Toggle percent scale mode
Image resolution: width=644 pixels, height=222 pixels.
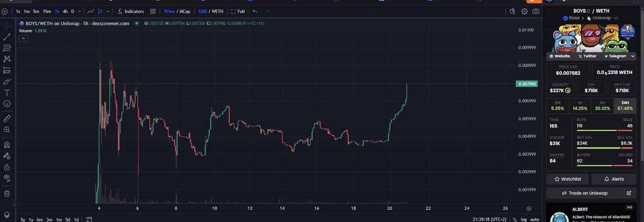[x=514, y=219]
